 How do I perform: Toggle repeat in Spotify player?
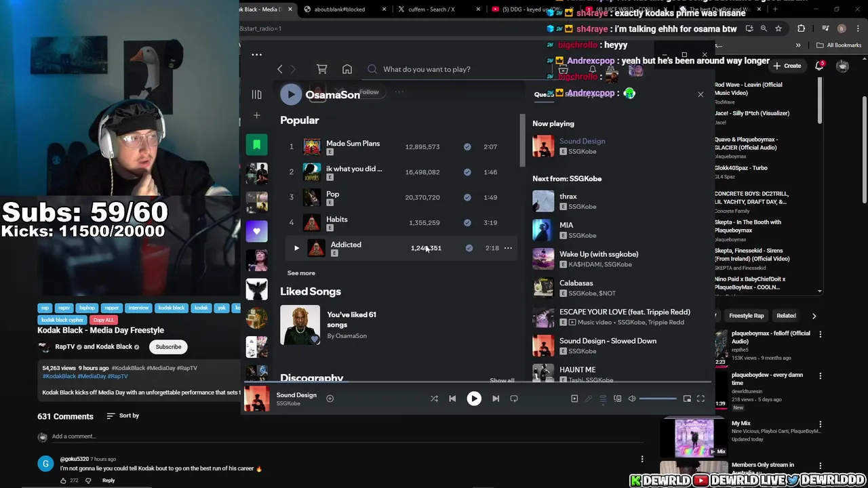(514, 399)
